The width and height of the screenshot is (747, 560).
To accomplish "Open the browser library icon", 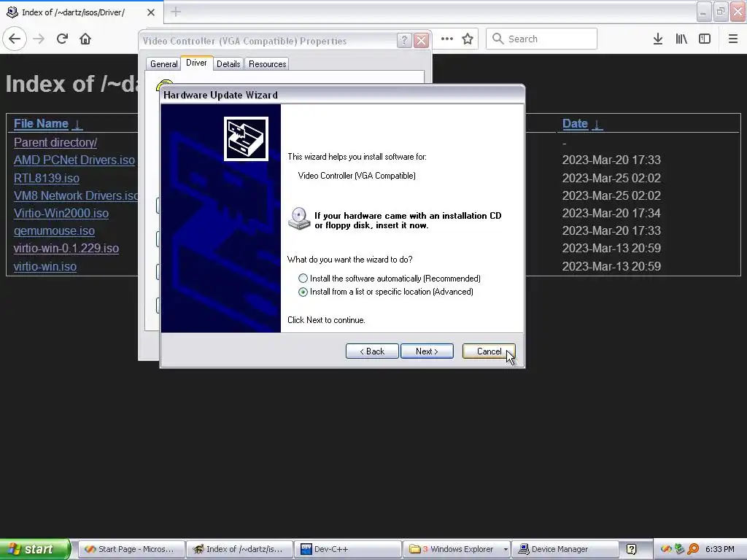I will (x=681, y=39).
